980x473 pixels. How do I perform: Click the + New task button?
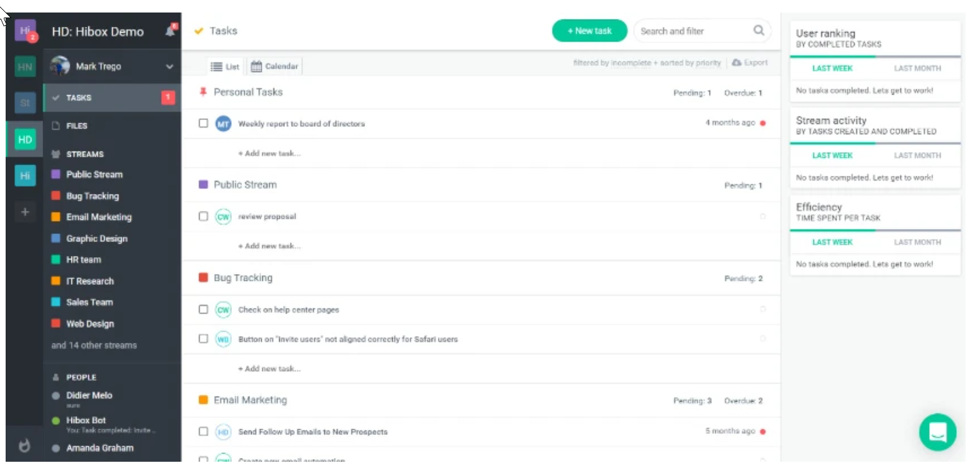pos(589,31)
